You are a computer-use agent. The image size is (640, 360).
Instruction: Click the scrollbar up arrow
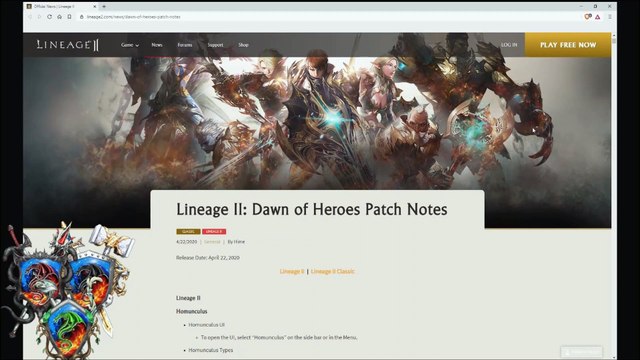coord(614,36)
